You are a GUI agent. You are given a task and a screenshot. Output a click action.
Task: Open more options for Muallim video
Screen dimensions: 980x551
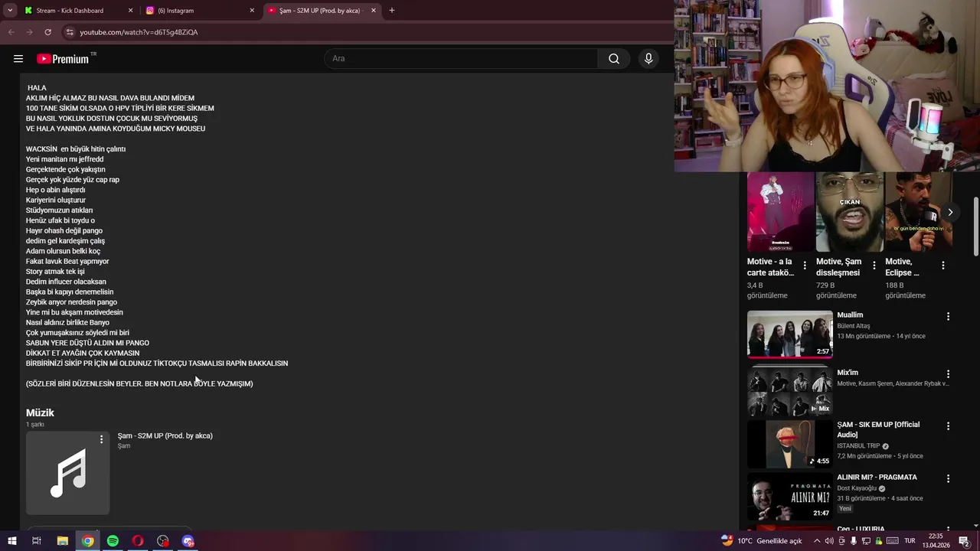(948, 316)
